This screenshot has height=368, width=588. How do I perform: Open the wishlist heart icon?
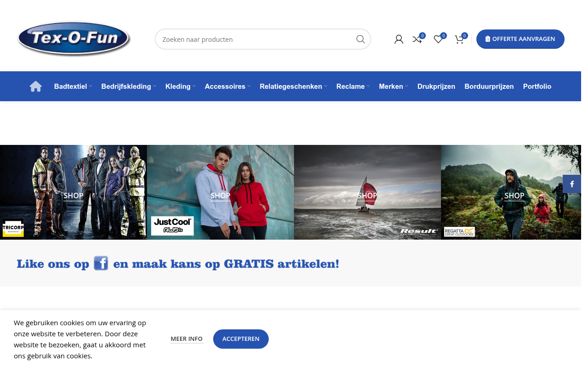point(438,40)
